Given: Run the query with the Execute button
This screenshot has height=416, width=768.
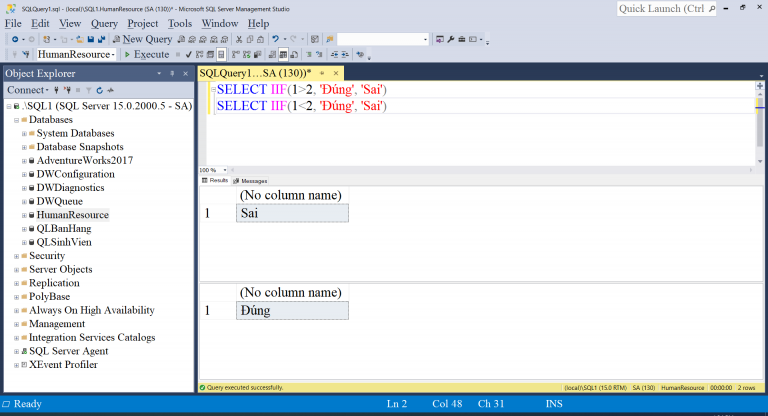Looking at the screenshot, I should point(146,54).
